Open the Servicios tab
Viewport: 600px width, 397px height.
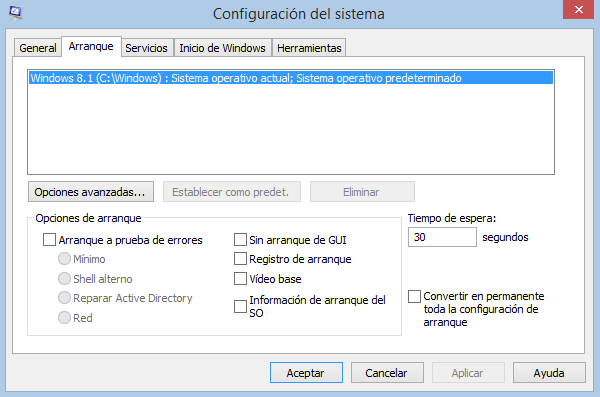(147, 48)
